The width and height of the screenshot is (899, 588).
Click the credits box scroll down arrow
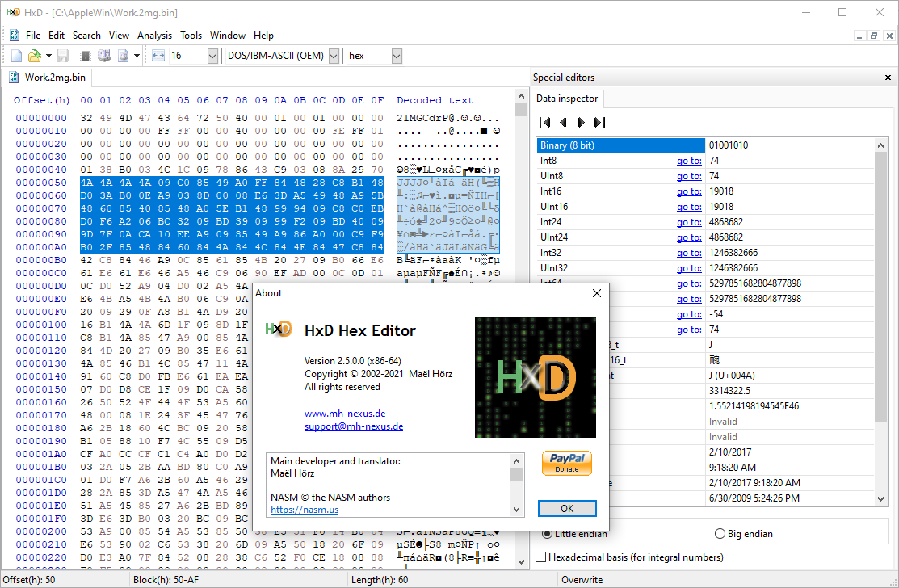[x=517, y=510]
